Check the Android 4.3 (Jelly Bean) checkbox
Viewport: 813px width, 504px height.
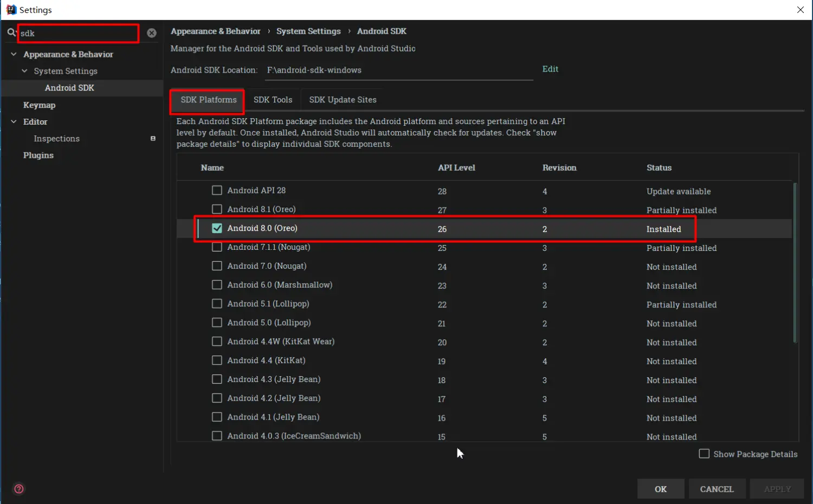point(217,379)
